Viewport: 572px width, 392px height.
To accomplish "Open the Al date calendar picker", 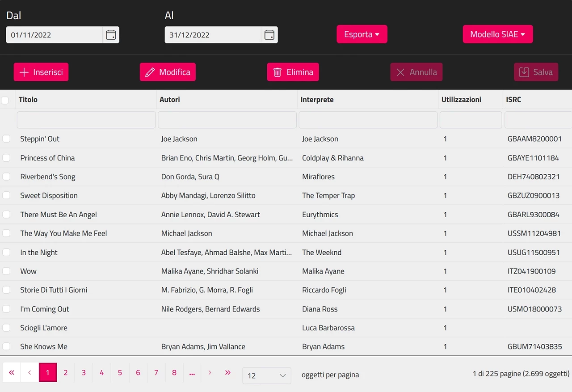I will tap(269, 35).
